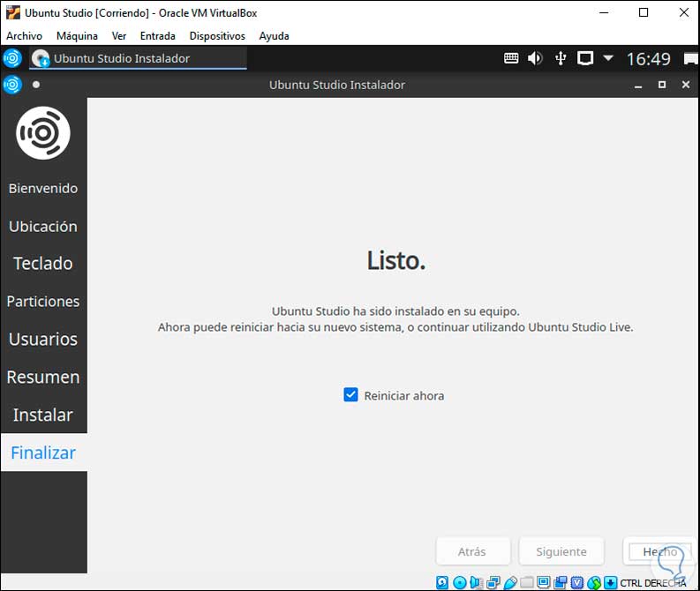Click the audio status icon in VirtualBox bar
This screenshot has width=700, height=591.
[477, 582]
